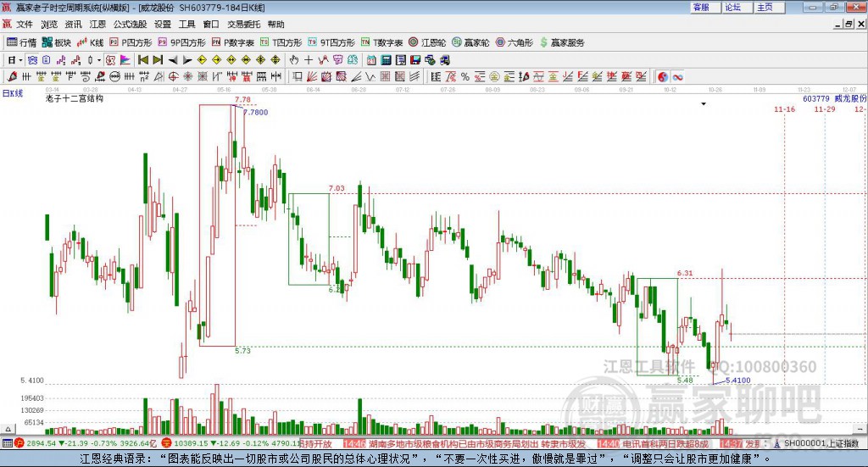Viewport: 868px width, 467px height.
Task: Select the zigzag wave line tool
Action: click(370, 77)
